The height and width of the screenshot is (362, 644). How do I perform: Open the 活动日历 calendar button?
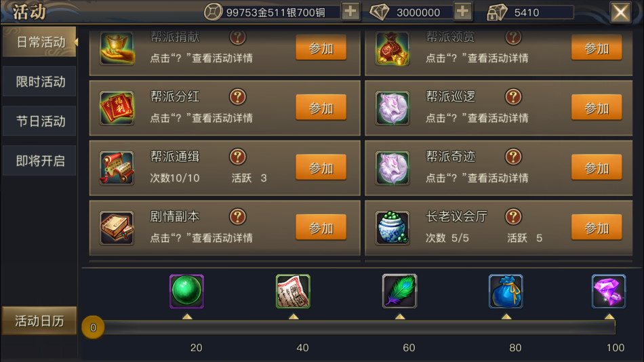coord(39,321)
